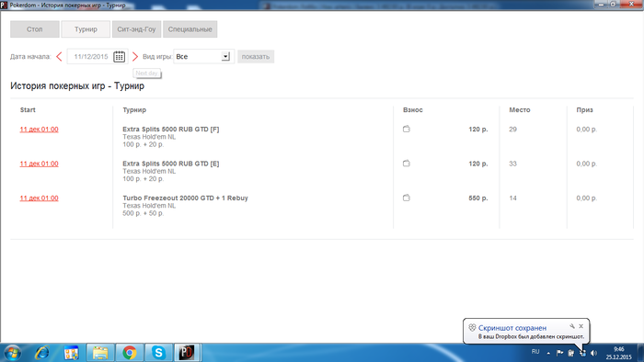
Task: Click the Dropbox icon in system tray
Action: pos(582,353)
